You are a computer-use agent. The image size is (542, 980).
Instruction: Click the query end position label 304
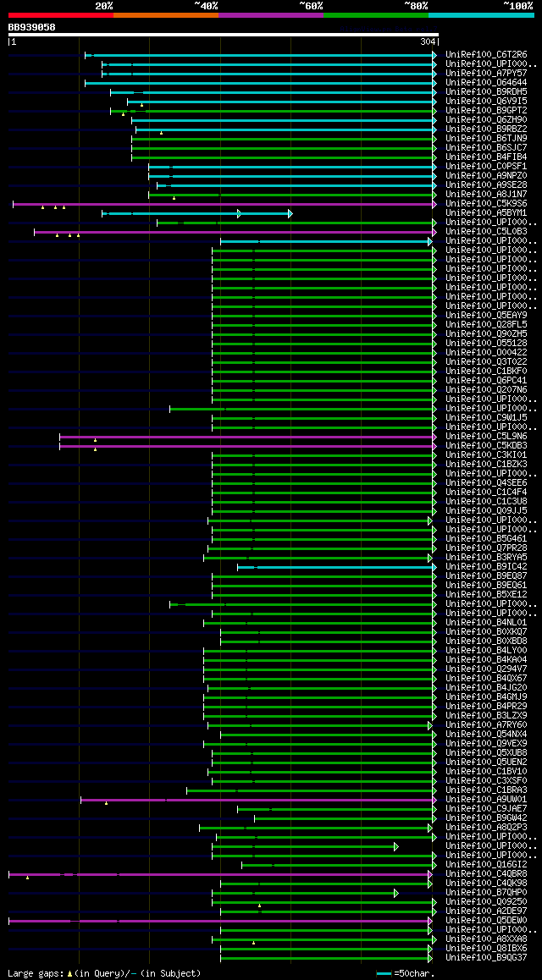[x=428, y=41]
